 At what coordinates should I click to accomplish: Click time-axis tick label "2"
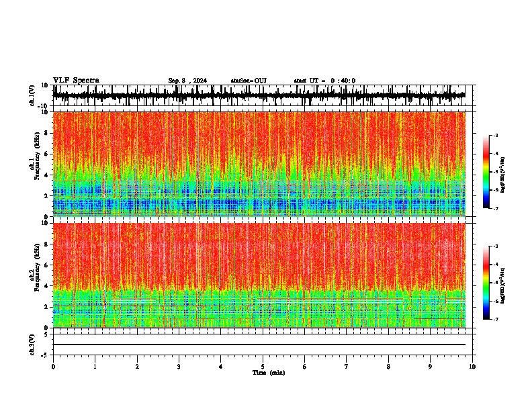click(137, 367)
